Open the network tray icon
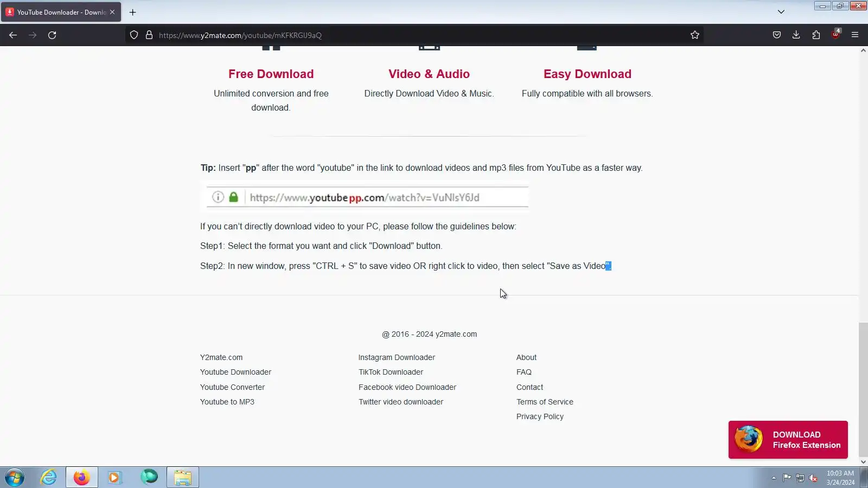This screenshot has width=868, height=488. pos(800,478)
